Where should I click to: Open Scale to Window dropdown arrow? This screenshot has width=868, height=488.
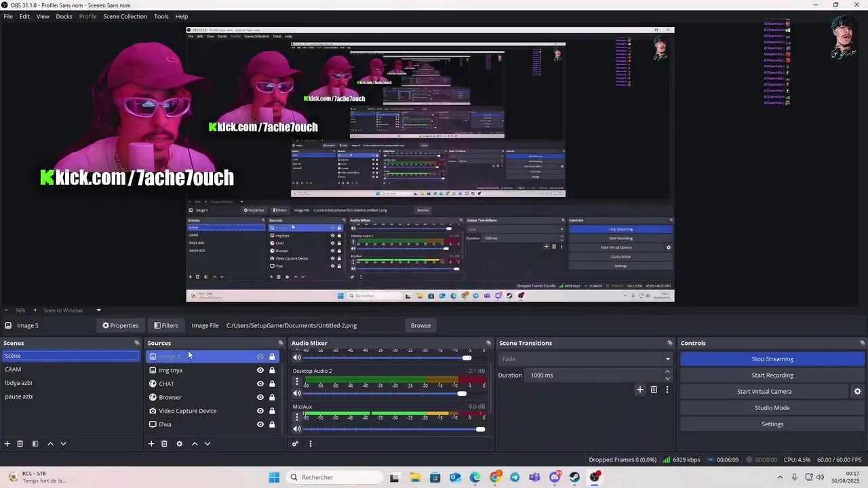[x=98, y=310]
